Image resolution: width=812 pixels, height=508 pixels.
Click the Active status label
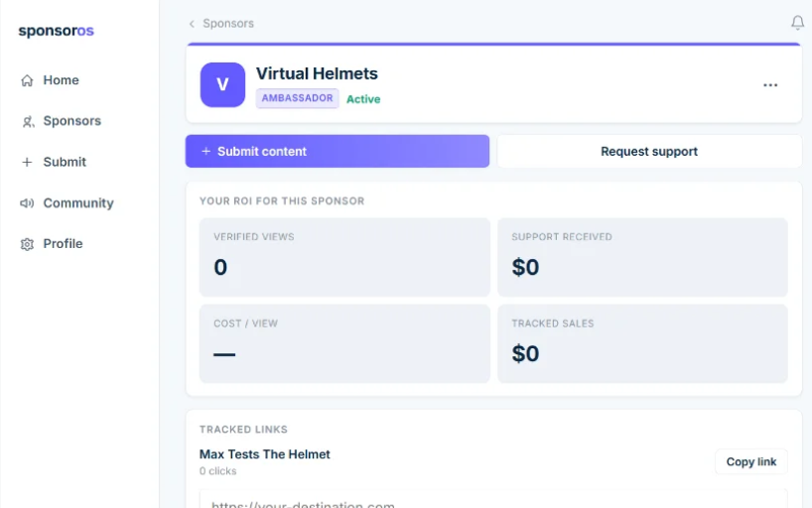[x=363, y=99]
